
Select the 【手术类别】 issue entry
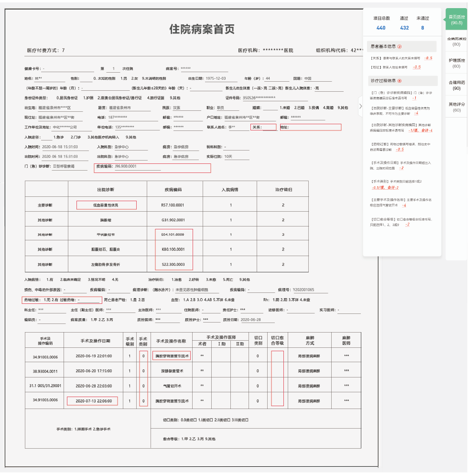click(396, 184)
